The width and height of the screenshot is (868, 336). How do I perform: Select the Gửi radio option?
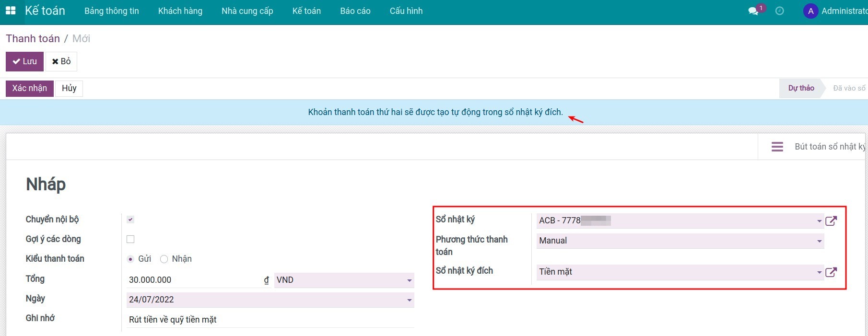(130, 259)
